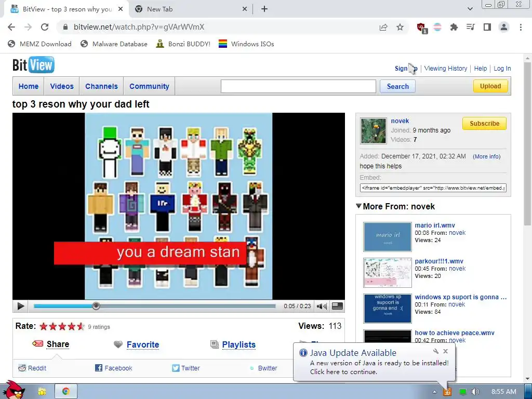The height and width of the screenshot is (399, 532).
Task: Open the media control queue icon
Action: pos(471,27)
